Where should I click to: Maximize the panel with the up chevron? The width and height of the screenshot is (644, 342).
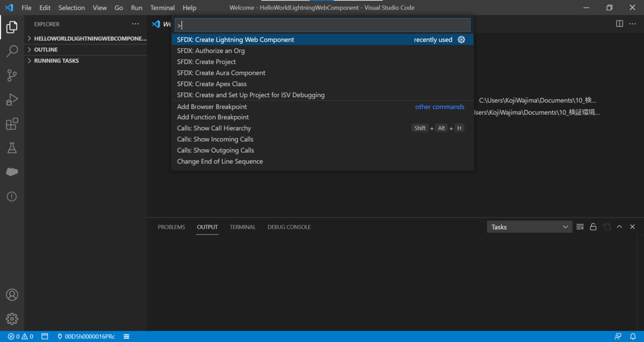[619, 227]
